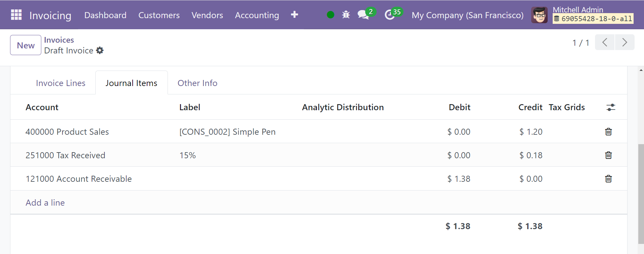The image size is (644, 254).
Task: Open the debug bug icon menu
Action: (346, 15)
